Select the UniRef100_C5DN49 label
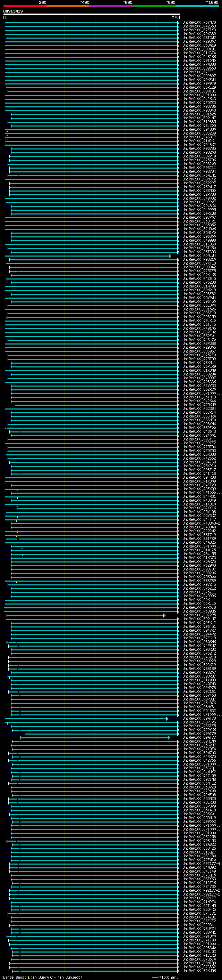Image resolution: width=222 pixels, height=980 pixels. point(199,818)
